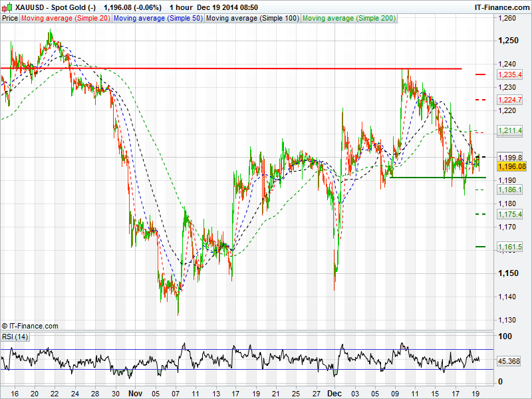Select Moving average (Simple 50) legend
This screenshot has height=399, width=532.
click(158, 19)
